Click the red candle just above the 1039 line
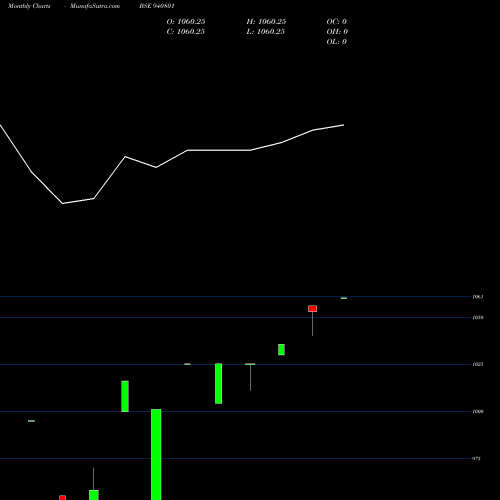 312,309
